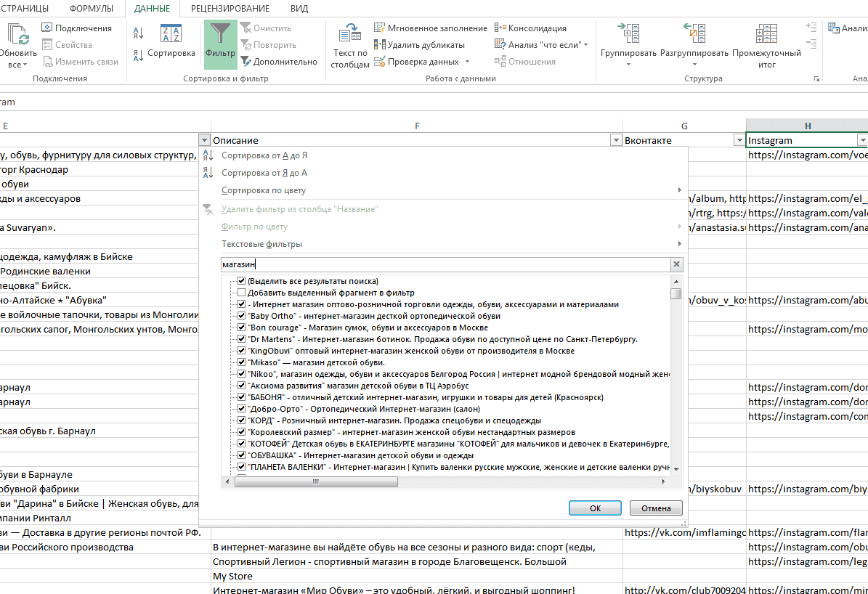The image size is (868, 594).
Task: Uncheck the "Mikaso" filter item
Action: pyautogui.click(x=241, y=362)
